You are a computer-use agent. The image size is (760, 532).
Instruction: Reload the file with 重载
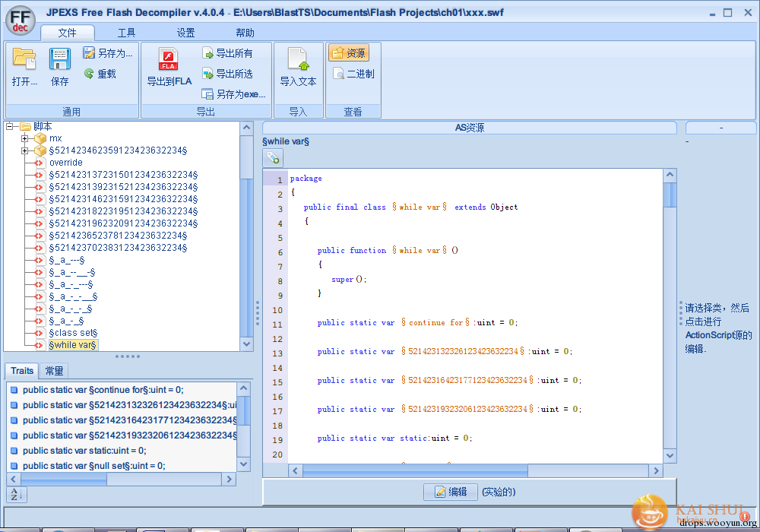[100, 74]
